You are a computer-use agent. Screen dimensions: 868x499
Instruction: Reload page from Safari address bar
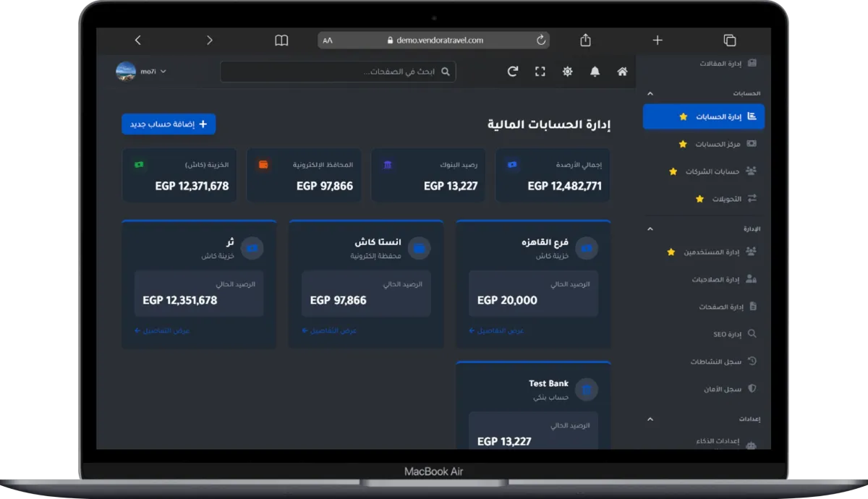tap(540, 40)
